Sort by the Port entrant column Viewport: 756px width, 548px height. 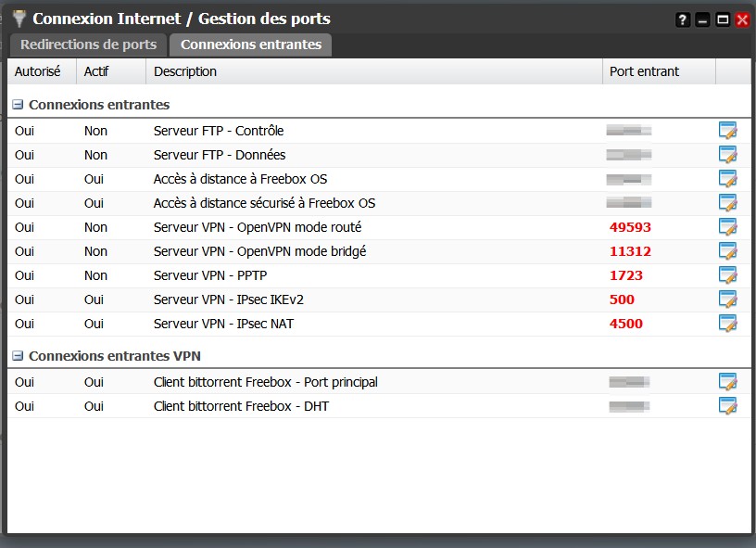[x=644, y=71]
